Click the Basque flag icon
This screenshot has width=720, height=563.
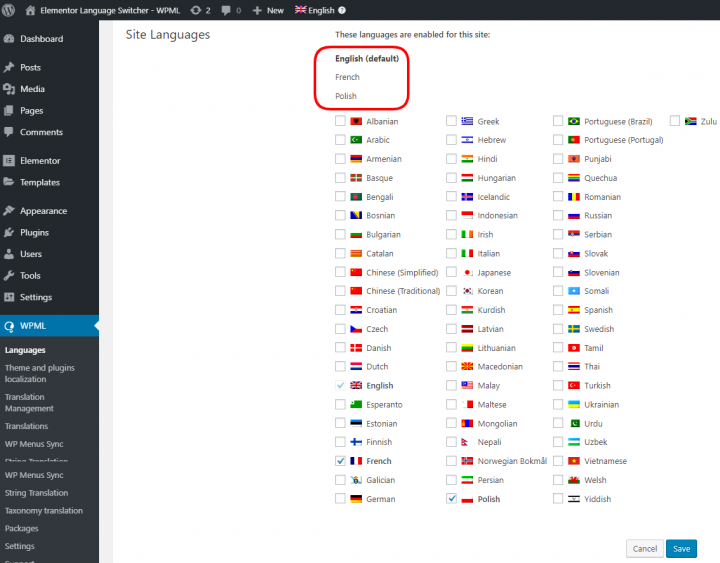coord(356,178)
